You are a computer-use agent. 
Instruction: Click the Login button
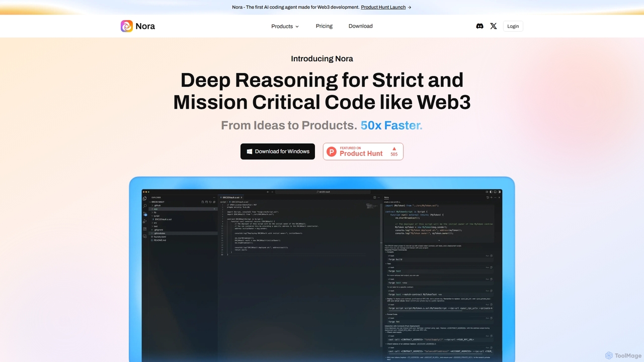[513, 26]
